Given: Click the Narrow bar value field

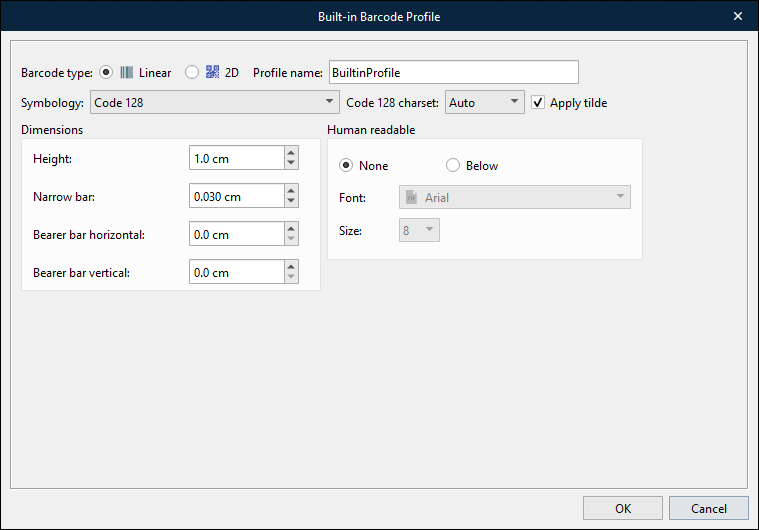Looking at the screenshot, I should coord(236,196).
